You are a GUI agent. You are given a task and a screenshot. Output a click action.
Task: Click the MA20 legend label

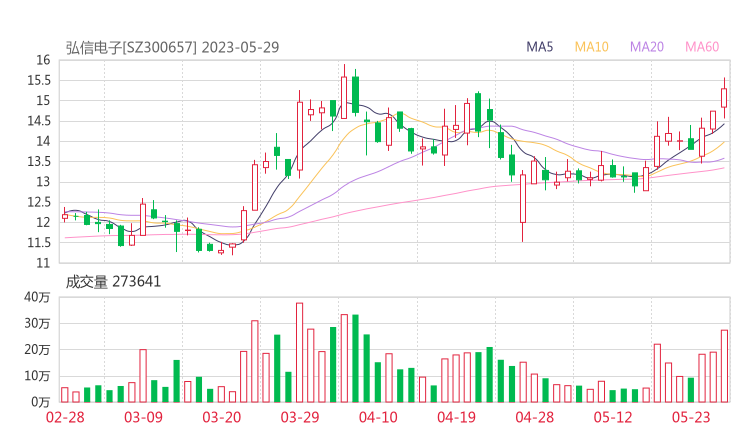[647, 47]
